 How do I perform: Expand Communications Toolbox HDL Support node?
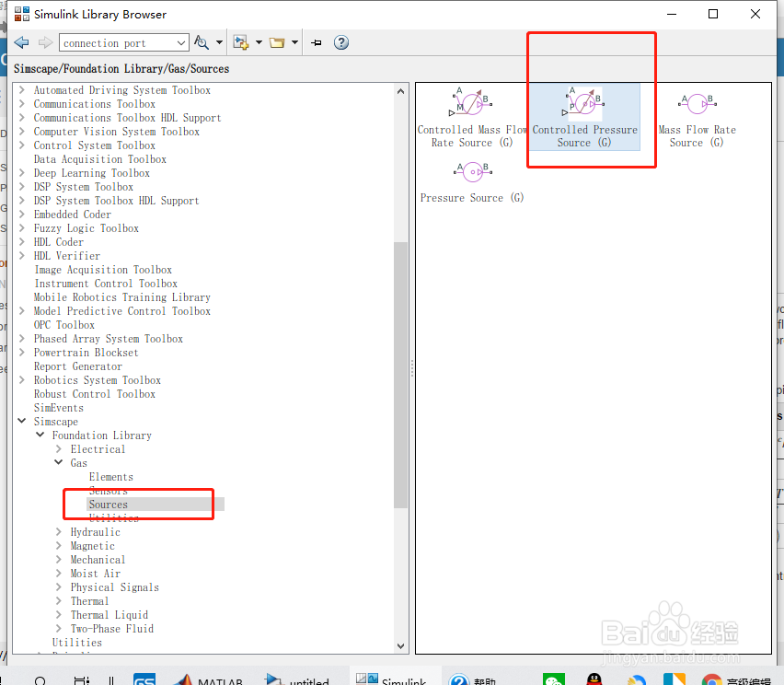21,118
